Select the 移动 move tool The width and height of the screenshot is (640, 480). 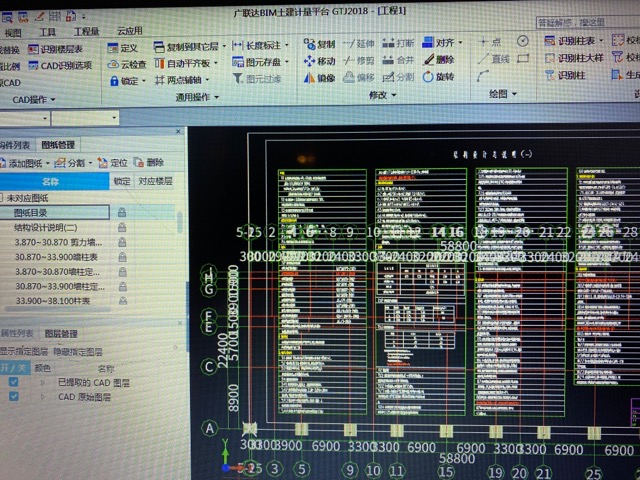click(x=320, y=61)
